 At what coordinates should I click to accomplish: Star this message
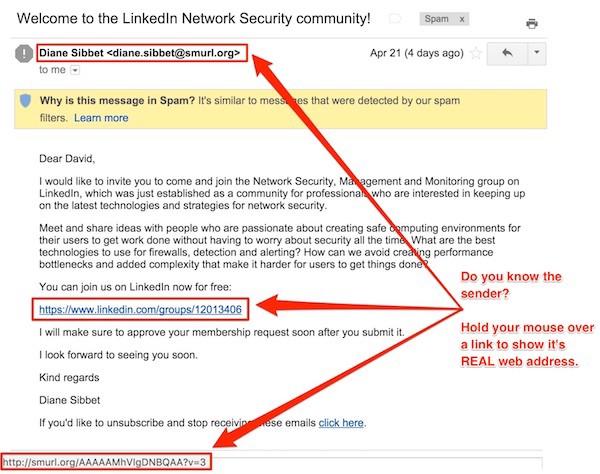476,53
